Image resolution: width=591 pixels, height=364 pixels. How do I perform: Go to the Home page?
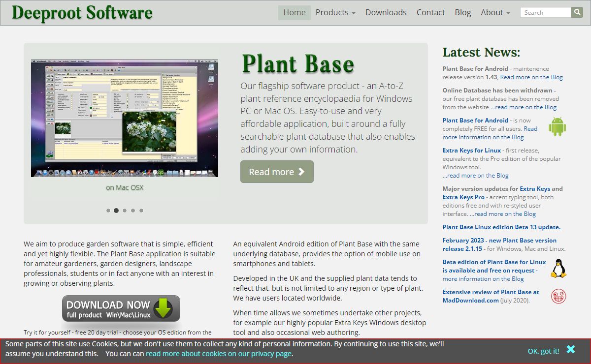[295, 12]
